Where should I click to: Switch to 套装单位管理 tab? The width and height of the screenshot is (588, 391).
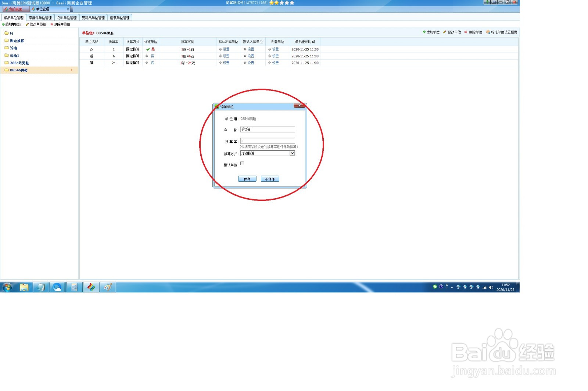pyautogui.click(x=120, y=18)
